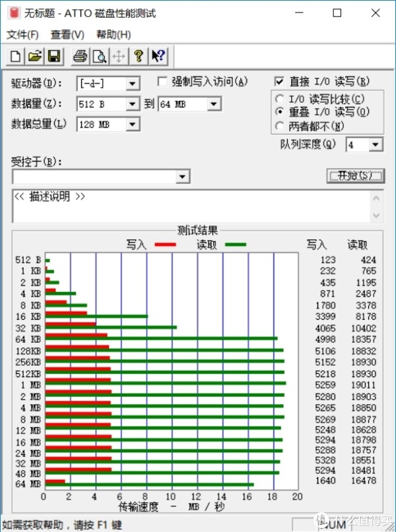The image size is (396, 532).
Task: Open the 驱动器 drive dropdown
Action: 132,84
